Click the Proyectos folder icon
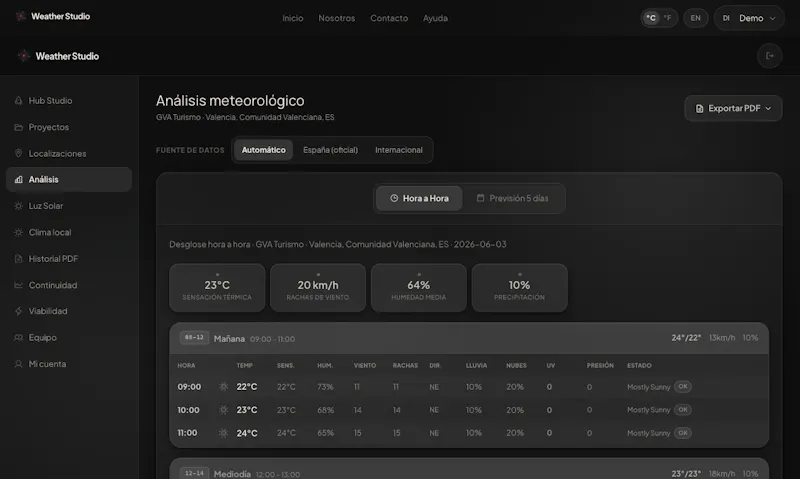Image resolution: width=800 pixels, height=479 pixels. coord(18,127)
